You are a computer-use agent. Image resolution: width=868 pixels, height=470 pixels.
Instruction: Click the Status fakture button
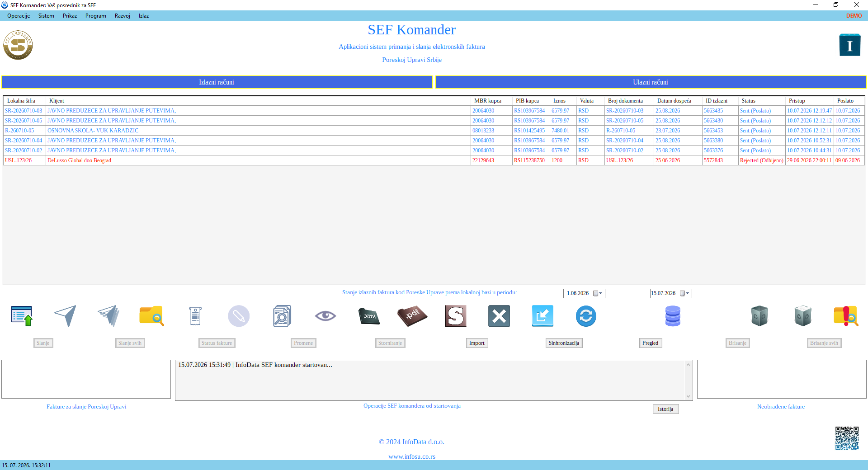click(217, 343)
